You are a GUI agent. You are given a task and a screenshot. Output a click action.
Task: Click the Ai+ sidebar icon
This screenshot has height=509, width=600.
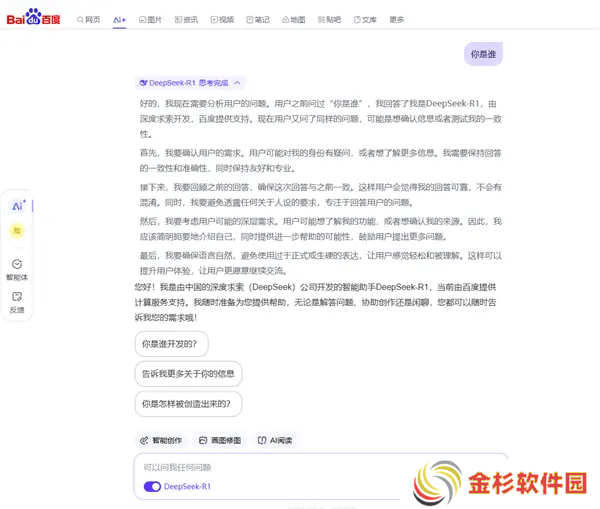18,206
